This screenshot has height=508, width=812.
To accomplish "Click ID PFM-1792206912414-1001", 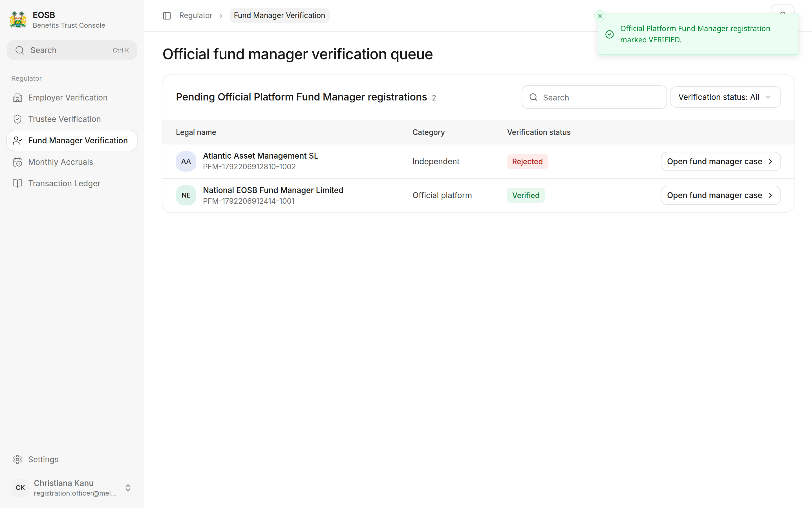I will [249, 201].
